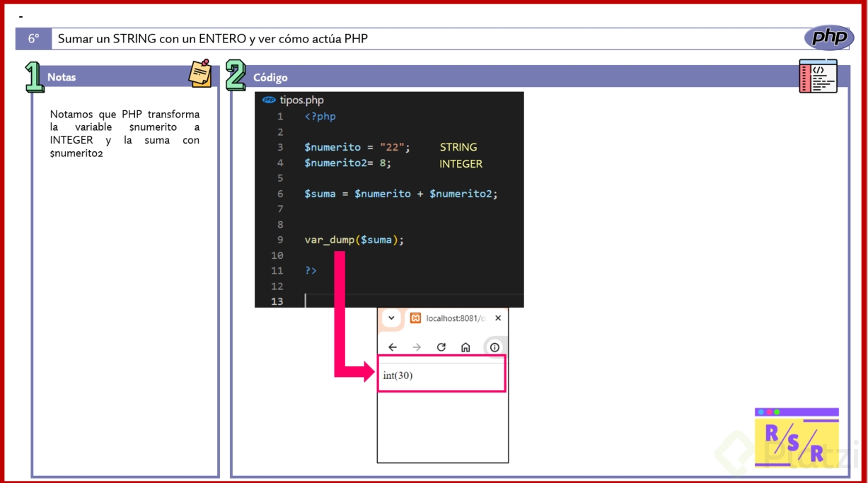Select the tipos.php editor tab
Viewport: 868px width, 483px height.
click(x=294, y=100)
